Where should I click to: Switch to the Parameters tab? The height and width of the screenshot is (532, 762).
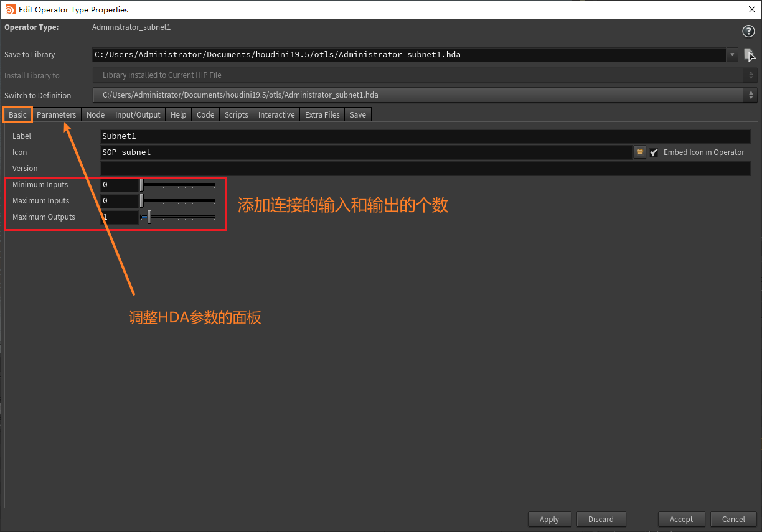pyautogui.click(x=57, y=114)
